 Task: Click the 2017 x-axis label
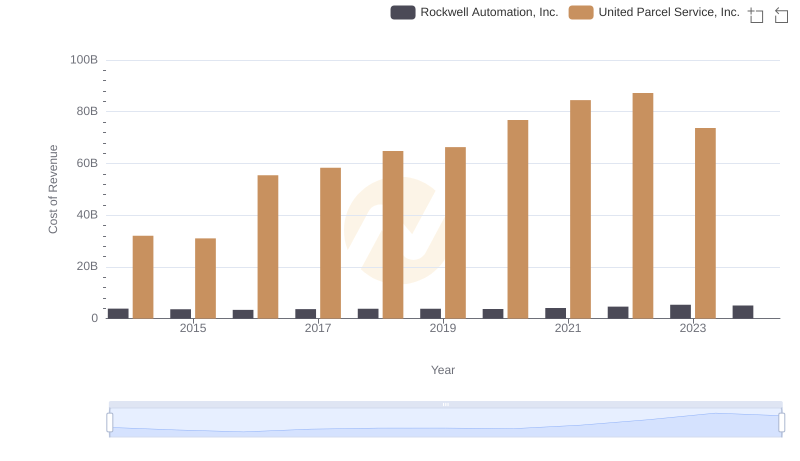tap(318, 328)
